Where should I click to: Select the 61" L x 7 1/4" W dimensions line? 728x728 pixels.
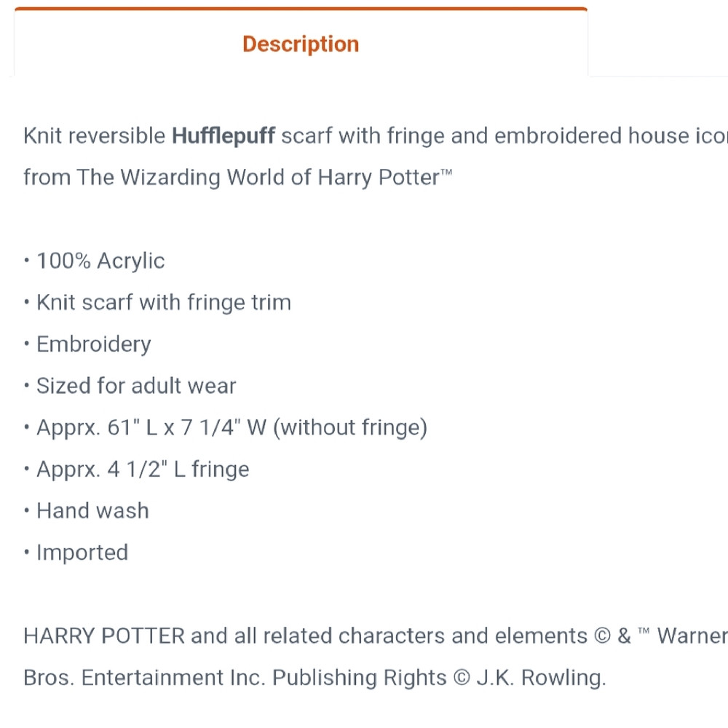coord(232,427)
